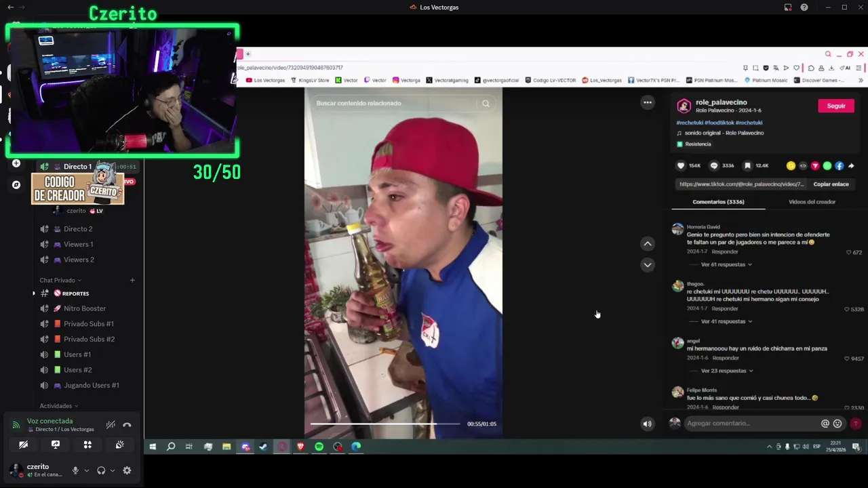The width and height of the screenshot is (868, 488).
Task: Start Discord screen share
Action: pyautogui.click(x=56, y=445)
